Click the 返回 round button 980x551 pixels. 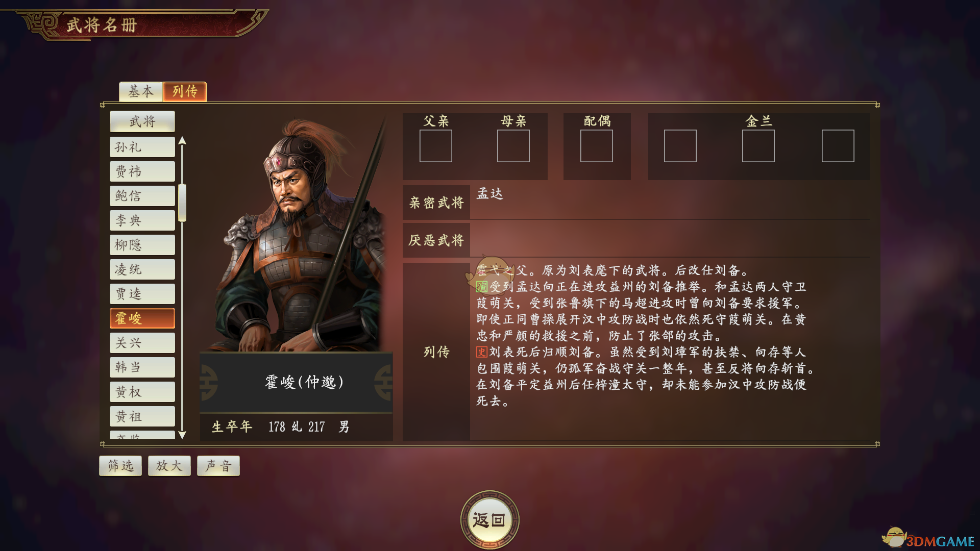pyautogui.click(x=489, y=520)
